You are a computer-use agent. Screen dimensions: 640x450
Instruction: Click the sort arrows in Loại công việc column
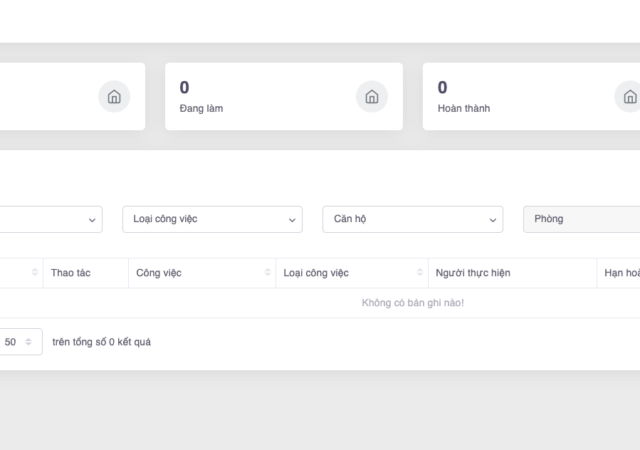(419, 273)
